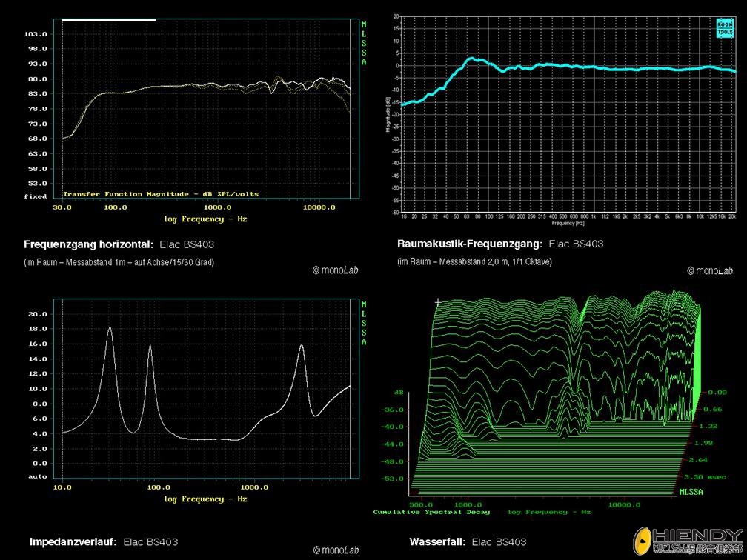Click the vertical MLSSA label on the impedance chart
747x560 pixels.
click(x=363, y=324)
